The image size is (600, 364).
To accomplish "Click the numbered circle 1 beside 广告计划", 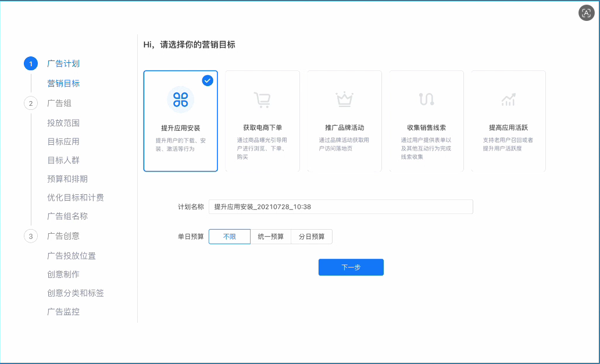I will (x=30, y=64).
